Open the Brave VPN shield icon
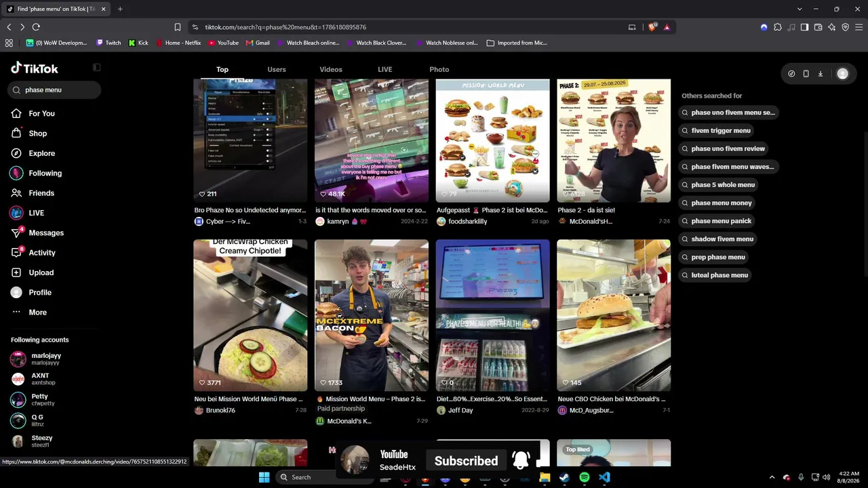The width and height of the screenshot is (868, 488). point(846,27)
